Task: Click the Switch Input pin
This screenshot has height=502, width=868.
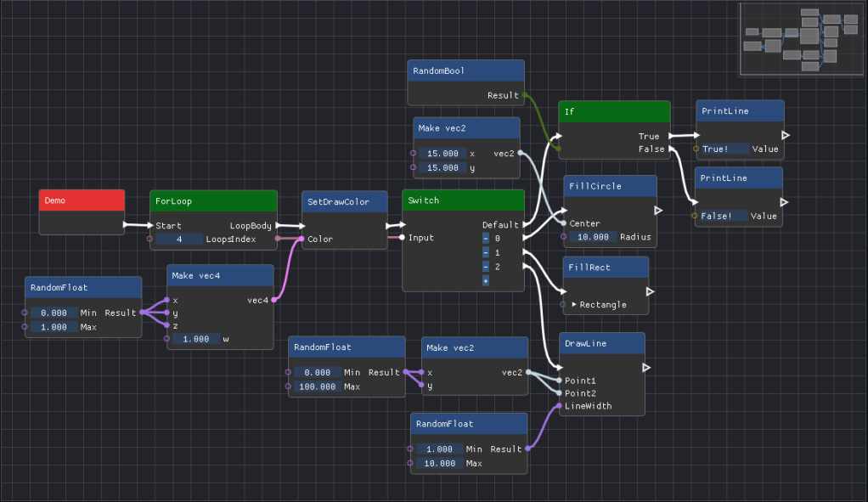Action: [x=403, y=238]
